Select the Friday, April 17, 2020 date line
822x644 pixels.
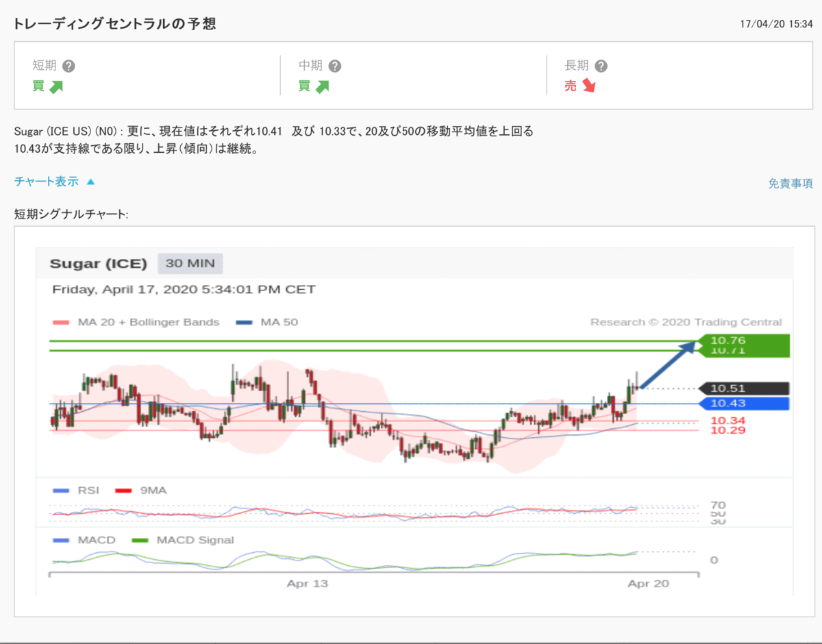pyautogui.click(x=184, y=289)
